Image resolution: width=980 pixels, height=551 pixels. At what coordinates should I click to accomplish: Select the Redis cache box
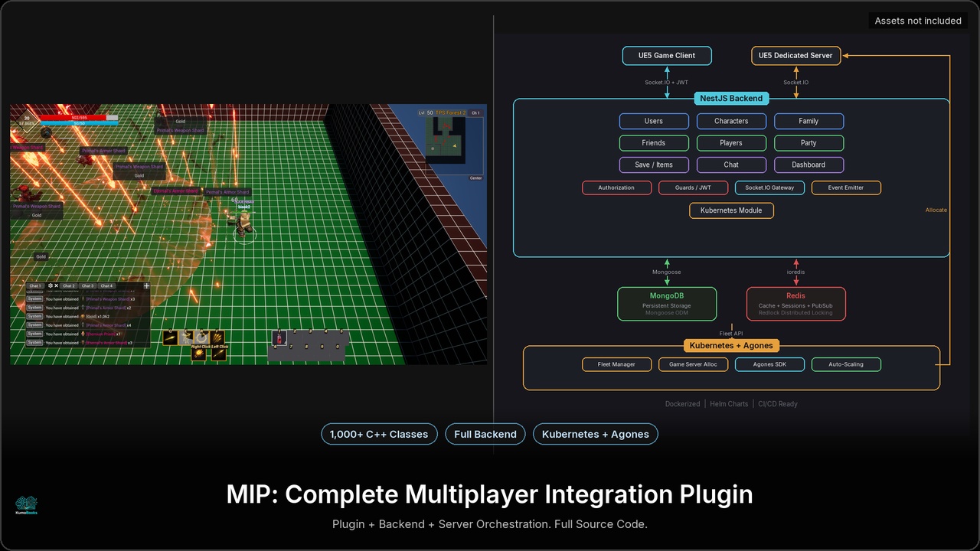tap(795, 304)
